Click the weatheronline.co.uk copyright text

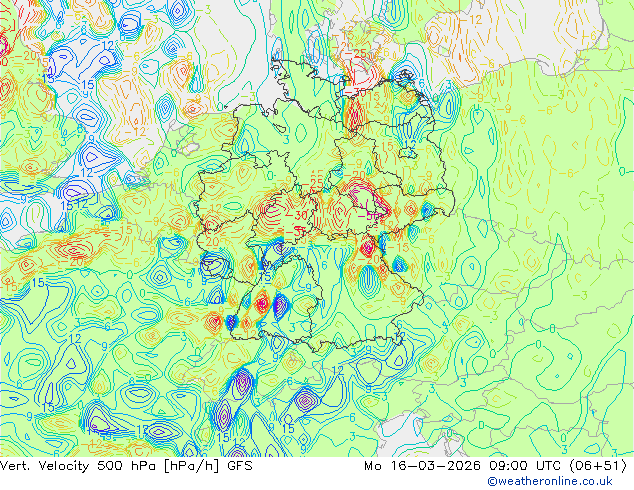coord(549,481)
